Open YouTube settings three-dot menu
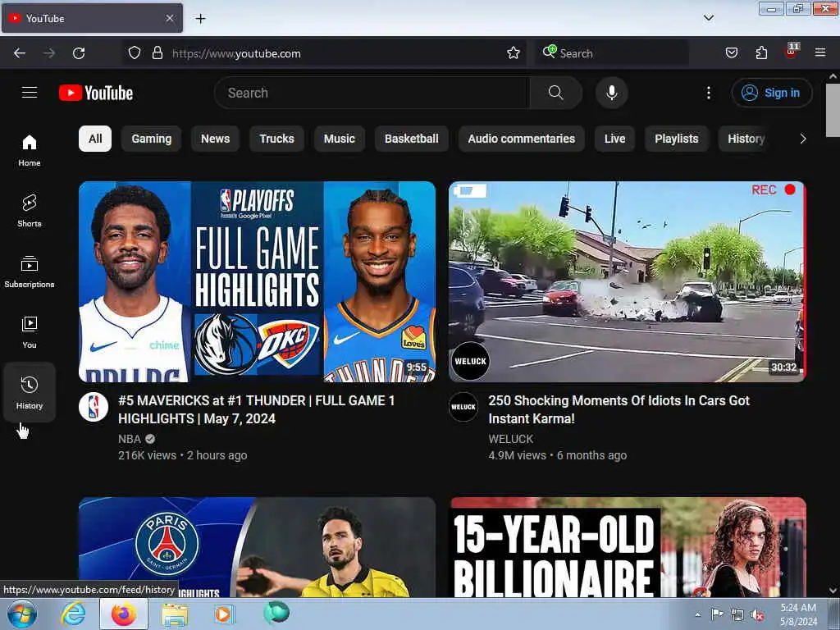Image resolution: width=840 pixels, height=630 pixels. coord(708,93)
